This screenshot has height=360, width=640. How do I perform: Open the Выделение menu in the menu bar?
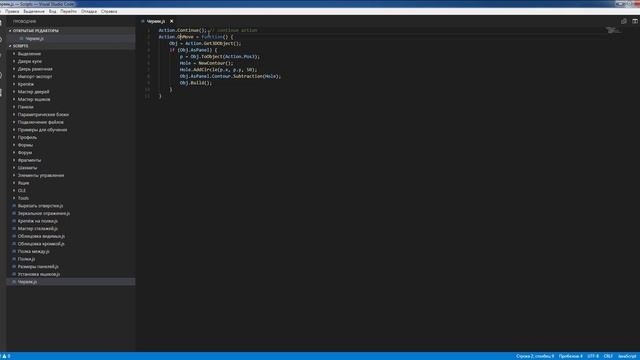pos(34,11)
